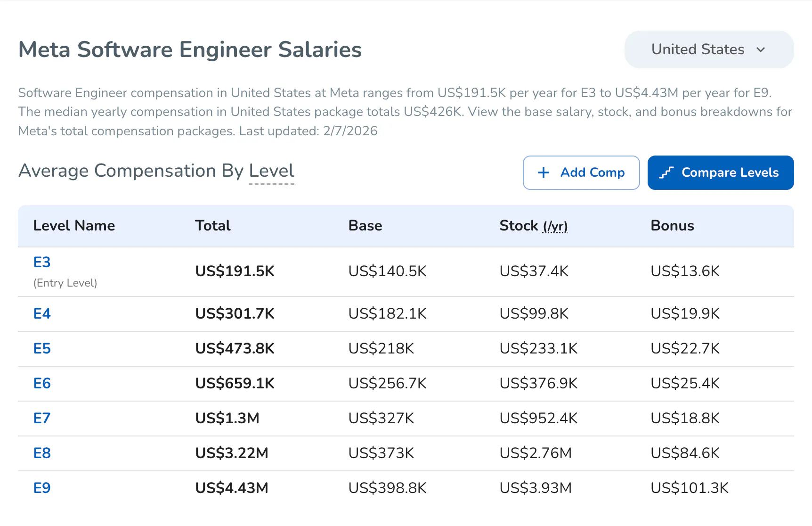The width and height of the screenshot is (812, 526).
Task: Select the E9 level link
Action: 42,488
